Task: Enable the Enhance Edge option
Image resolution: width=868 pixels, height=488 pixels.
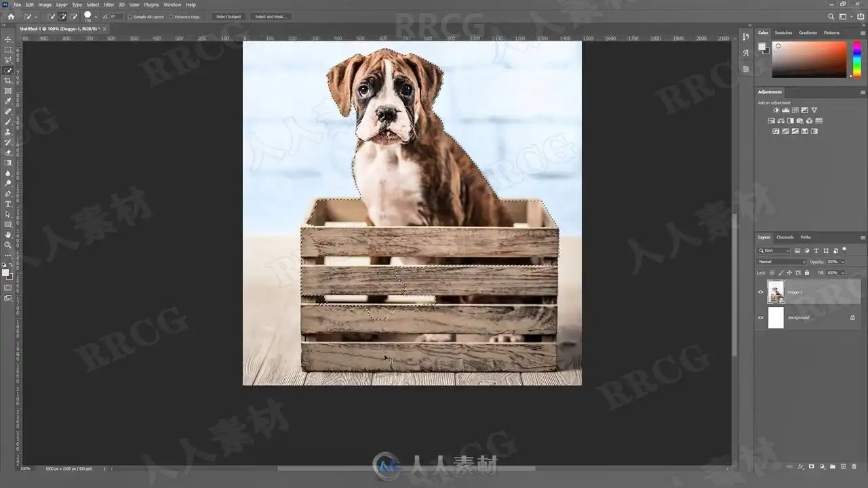Action: point(185,16)
